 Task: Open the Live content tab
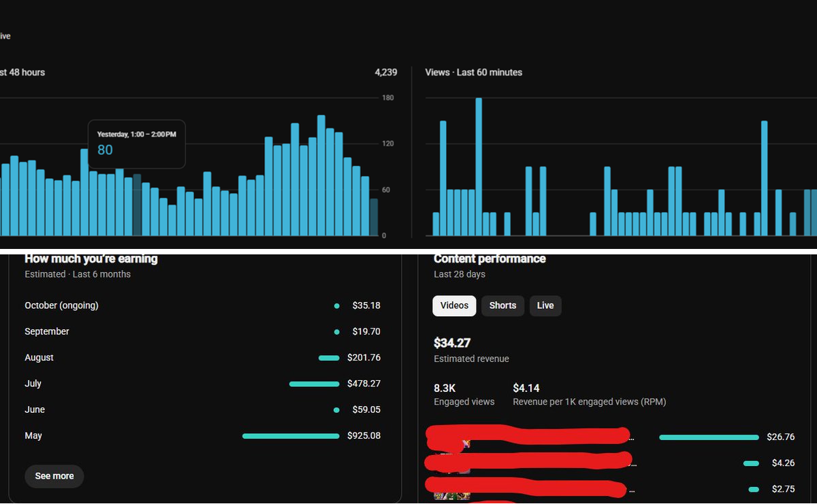[545, 305]
